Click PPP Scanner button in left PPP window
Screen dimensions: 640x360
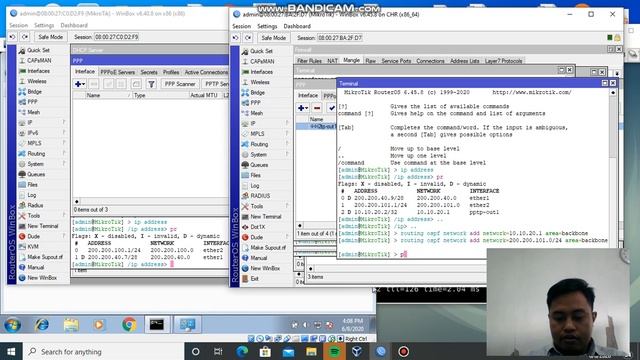[x=180, y=84]
